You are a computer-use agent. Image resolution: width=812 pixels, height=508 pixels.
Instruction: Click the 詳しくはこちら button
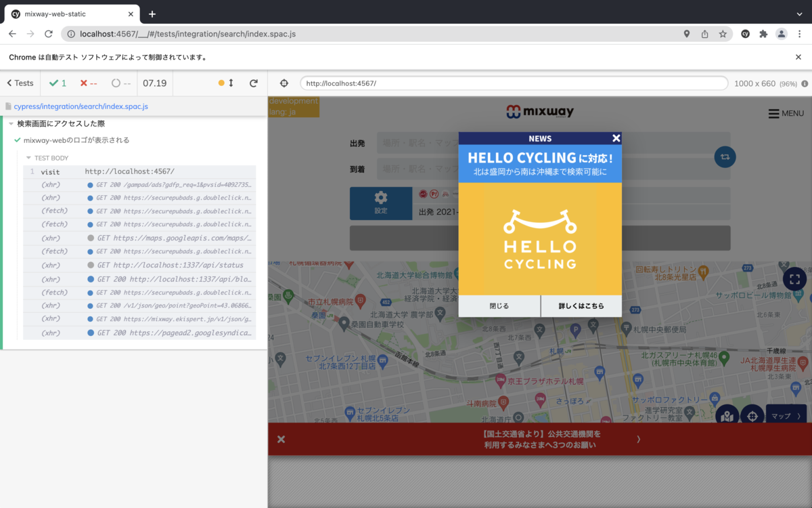tap(581, 306)
